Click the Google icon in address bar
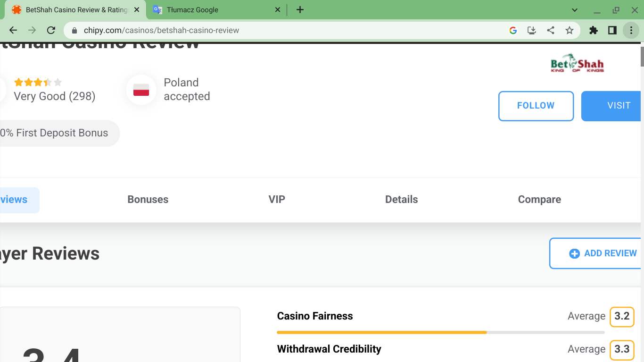This screenshot has height=362, width=644. point(513,30)
